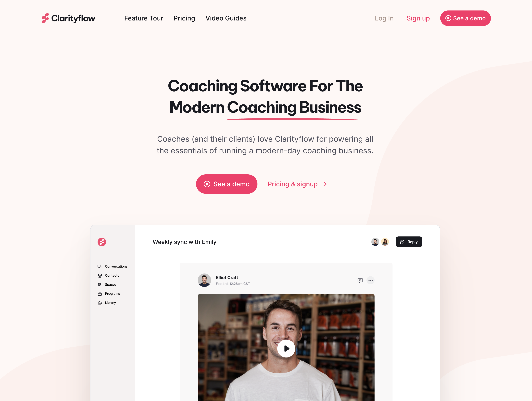
Task: Click the header See a demo button
Action: pos(465,18)
